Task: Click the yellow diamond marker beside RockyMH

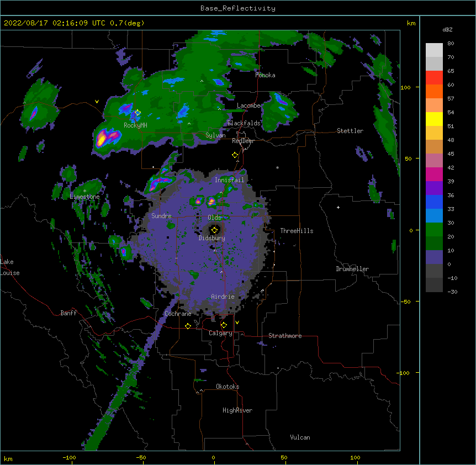Action: [137, 113]
